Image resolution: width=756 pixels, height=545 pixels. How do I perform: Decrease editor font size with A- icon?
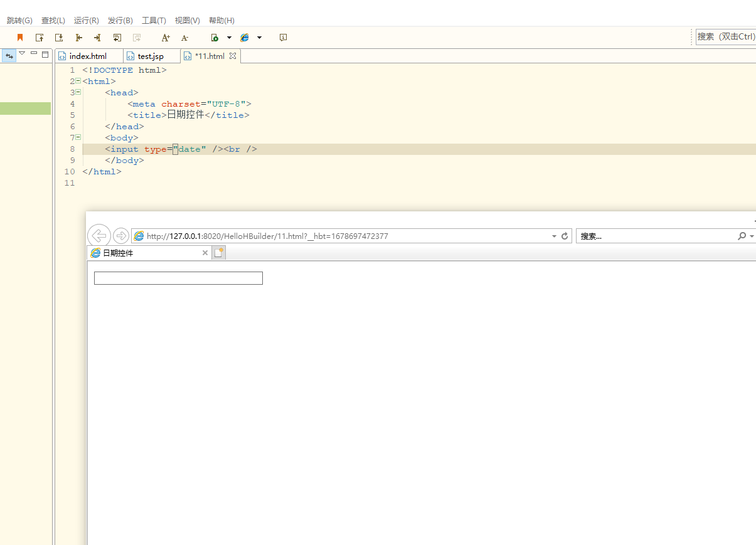tap(184, 38)
